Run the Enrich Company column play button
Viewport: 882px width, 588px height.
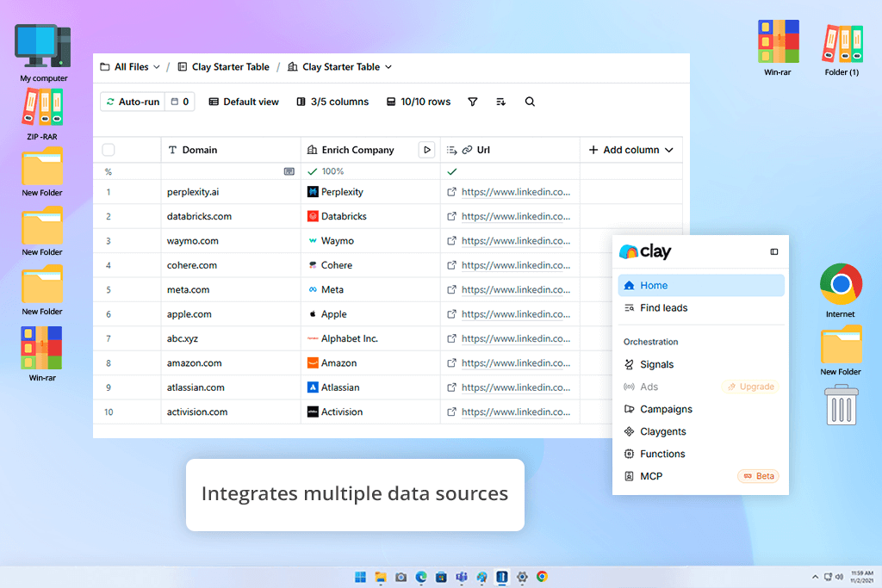point(427,150)
